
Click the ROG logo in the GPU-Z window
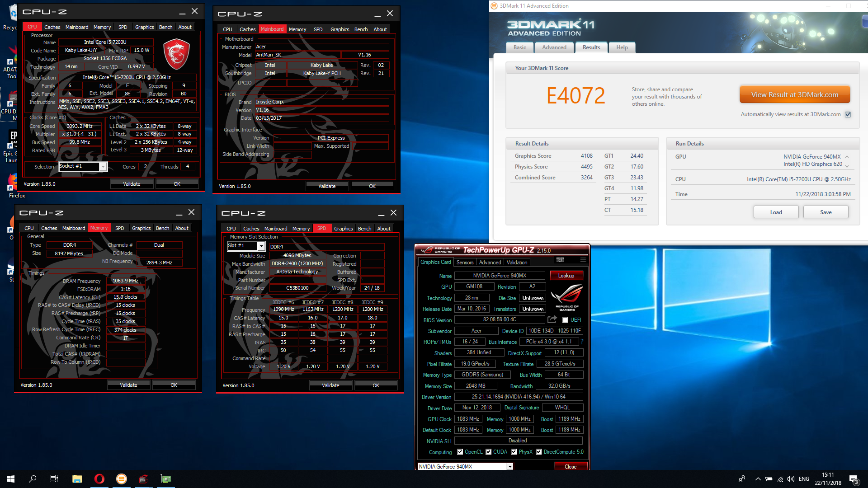point(567,297)
